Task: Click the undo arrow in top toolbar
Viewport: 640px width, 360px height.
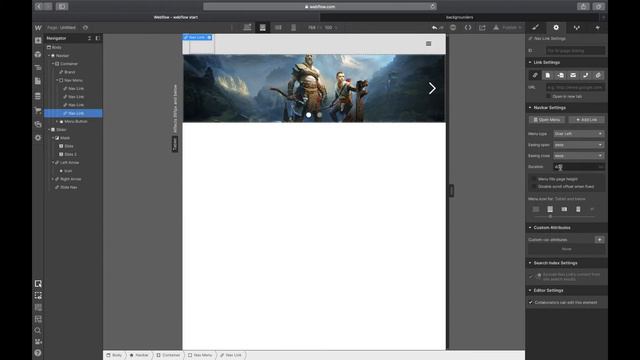Action: [x=434, y=28]
